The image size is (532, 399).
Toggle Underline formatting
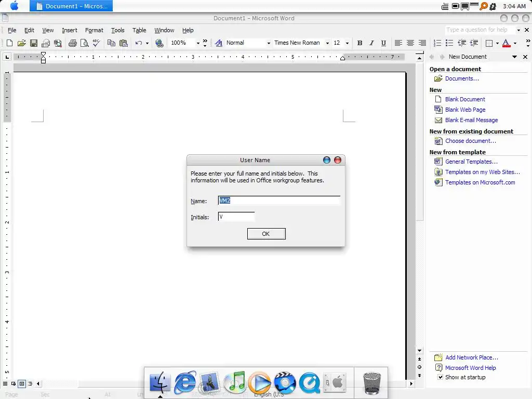383,43
